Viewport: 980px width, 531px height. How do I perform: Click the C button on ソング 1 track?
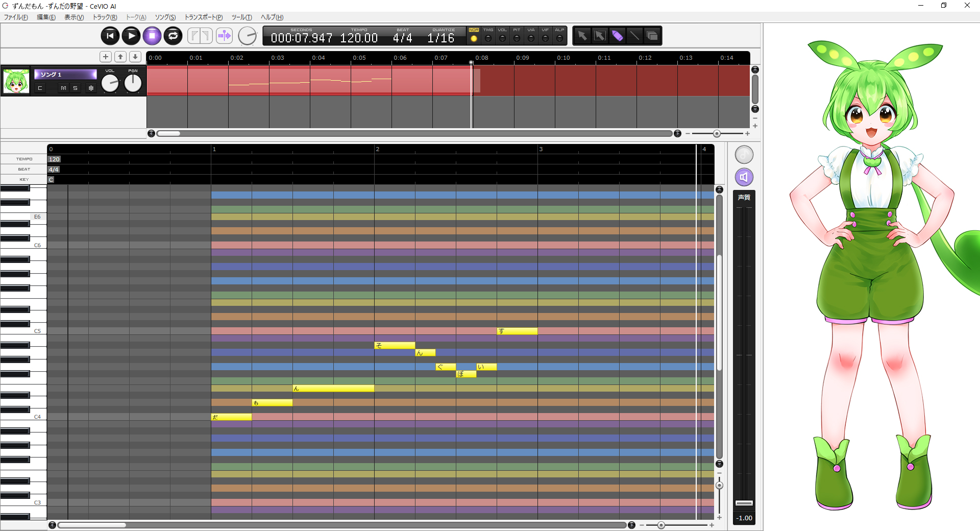click(40, 88)
